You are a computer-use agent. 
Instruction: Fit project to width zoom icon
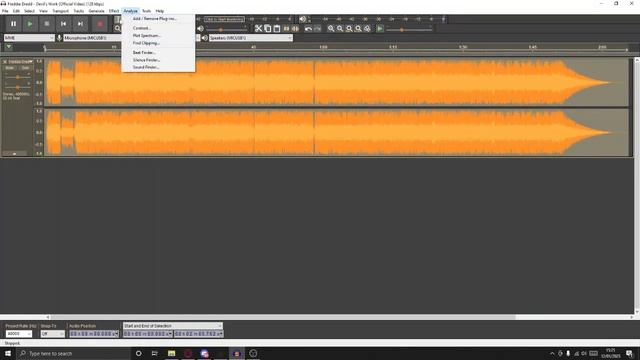coord(358,29)
